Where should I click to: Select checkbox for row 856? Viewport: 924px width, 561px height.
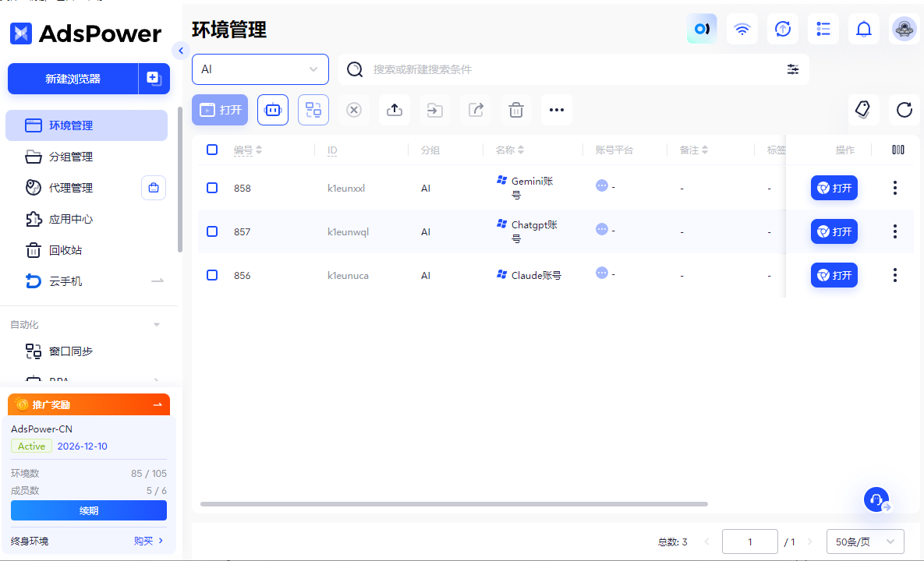coord(212,275)
